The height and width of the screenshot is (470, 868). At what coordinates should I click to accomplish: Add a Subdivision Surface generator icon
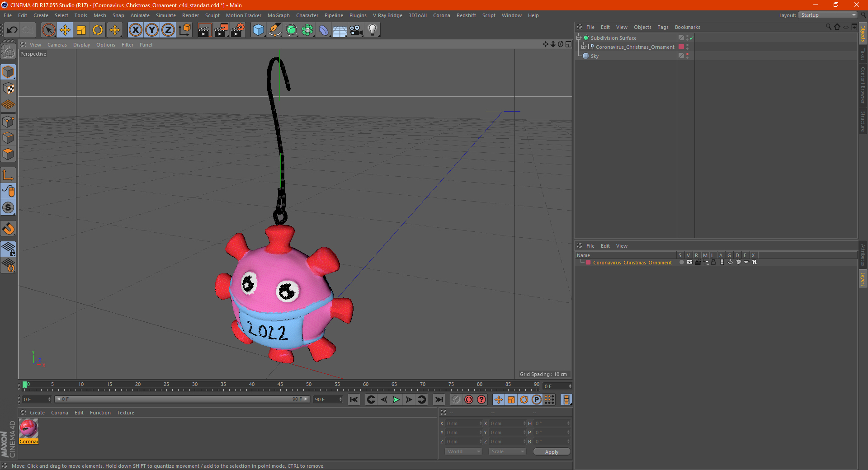click(291, 30)
